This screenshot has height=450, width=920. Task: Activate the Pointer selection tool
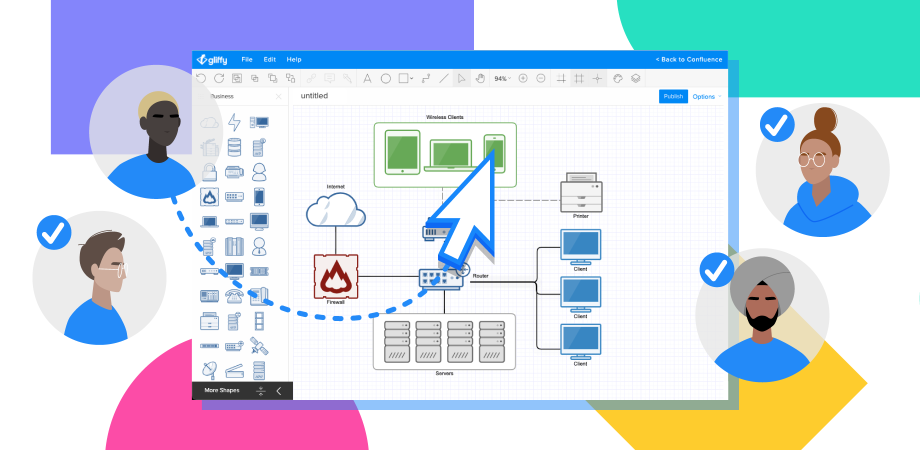point(462,78)
